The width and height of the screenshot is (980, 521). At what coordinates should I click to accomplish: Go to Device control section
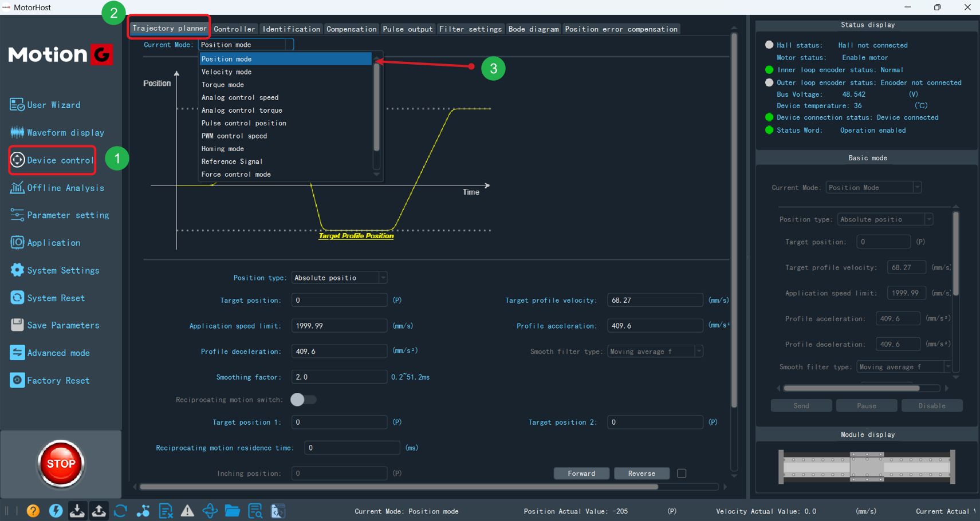pyautogui.click(x=52, y=160)
